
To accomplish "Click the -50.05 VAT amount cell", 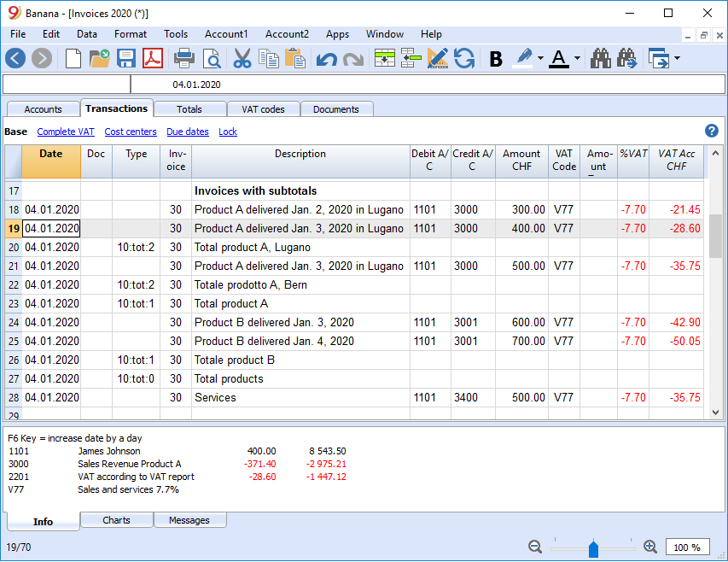I will click(676, 342).
